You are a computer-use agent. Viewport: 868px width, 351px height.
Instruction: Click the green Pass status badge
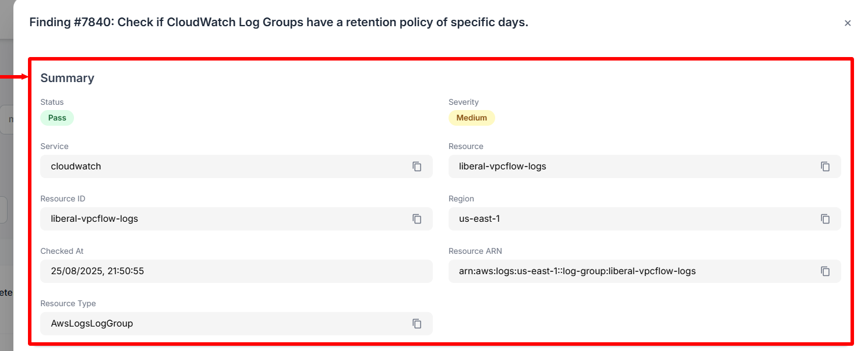click(57, 118)
